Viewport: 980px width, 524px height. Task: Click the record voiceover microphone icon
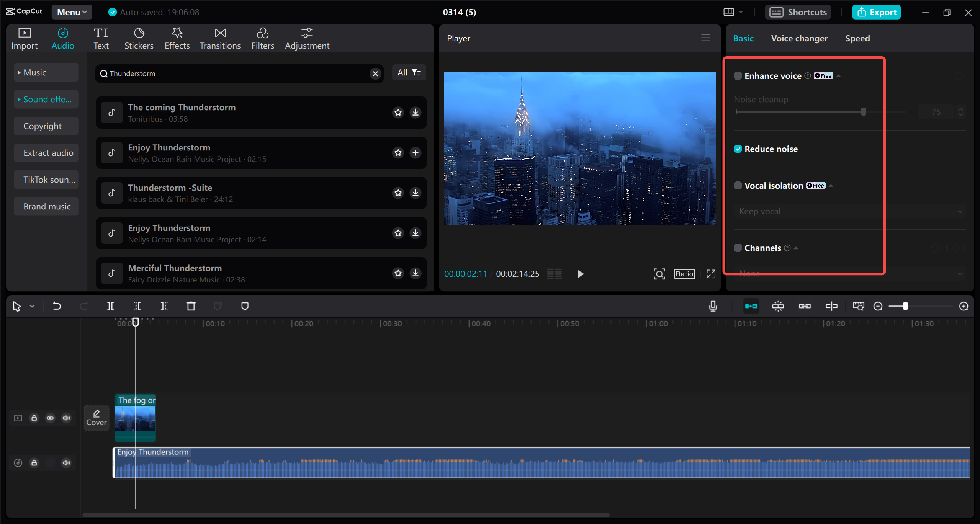(x=713, y=306)
